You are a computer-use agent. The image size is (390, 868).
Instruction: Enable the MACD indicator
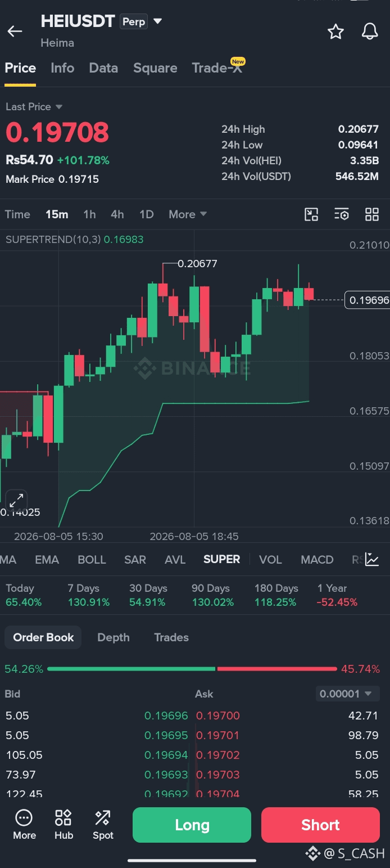(317, 560)
